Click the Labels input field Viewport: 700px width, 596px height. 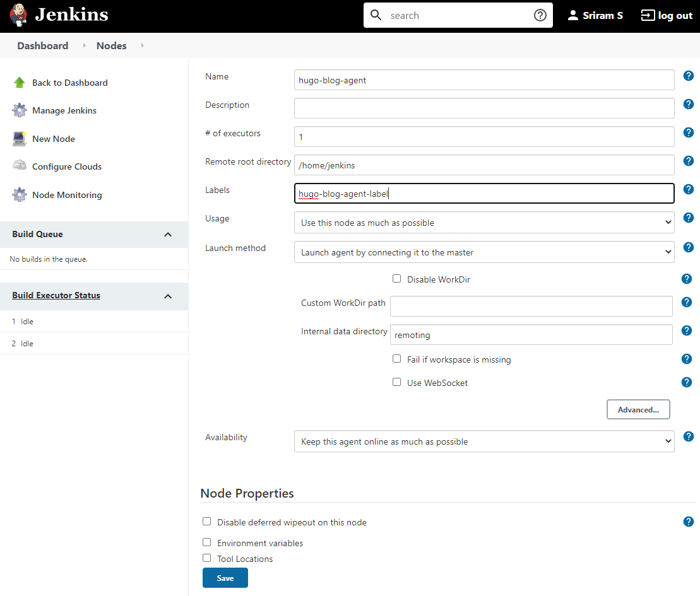484,194
